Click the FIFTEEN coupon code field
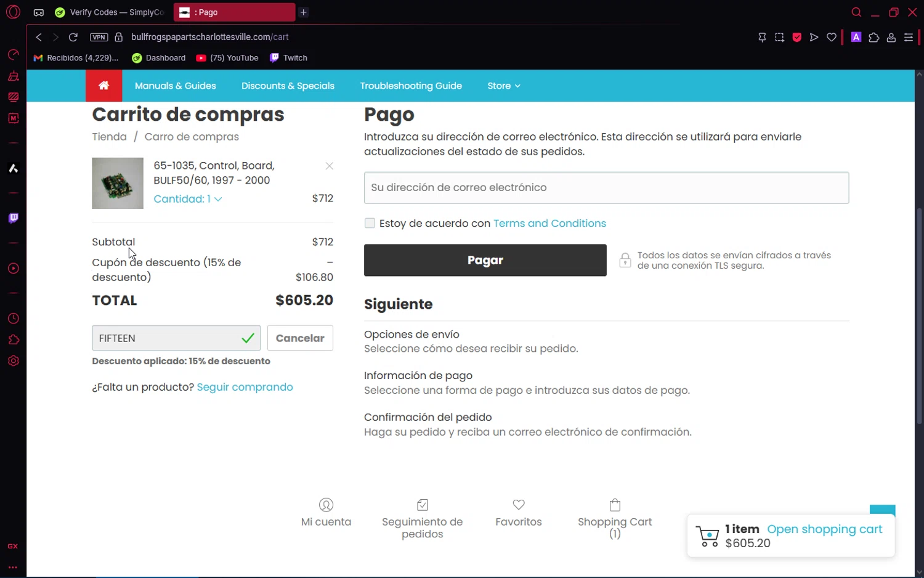Viewport: 924px width, 578px height. point(176,338)
